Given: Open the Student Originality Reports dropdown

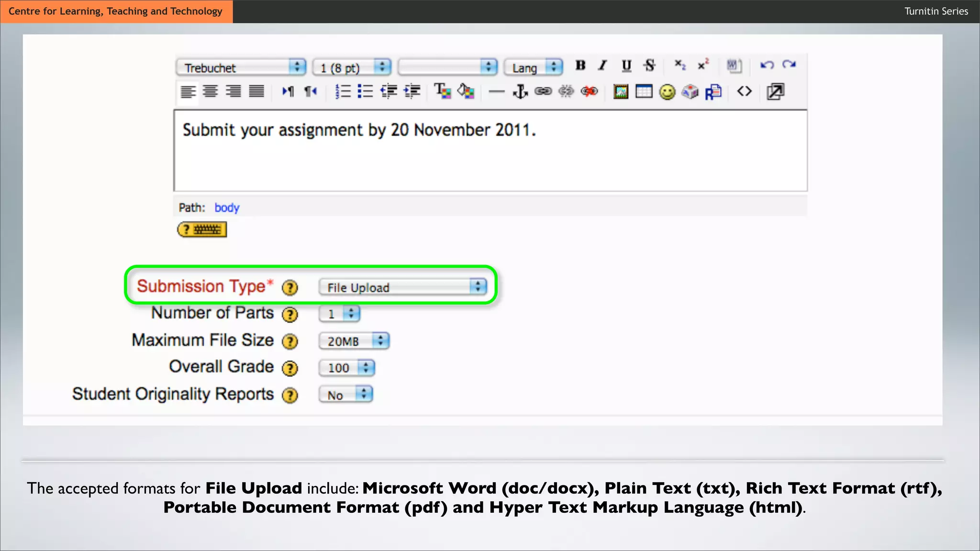Looking at the screenshot, I should point(345,395).
